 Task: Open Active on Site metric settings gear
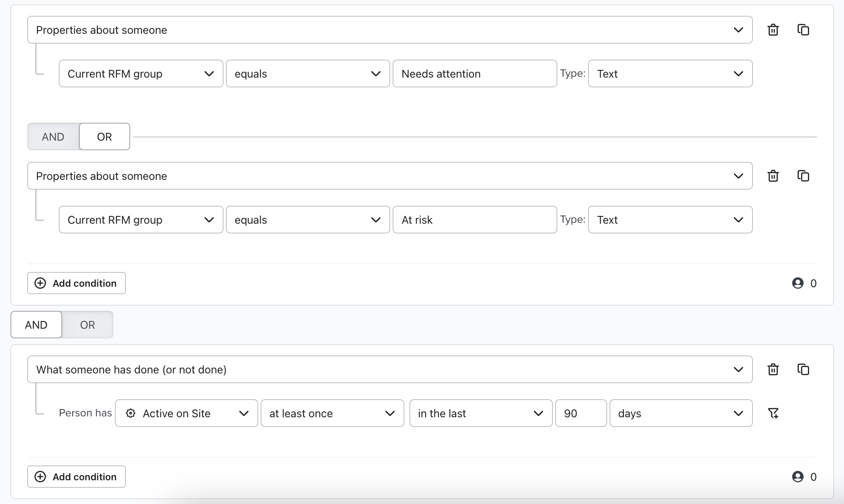point(131,413)
